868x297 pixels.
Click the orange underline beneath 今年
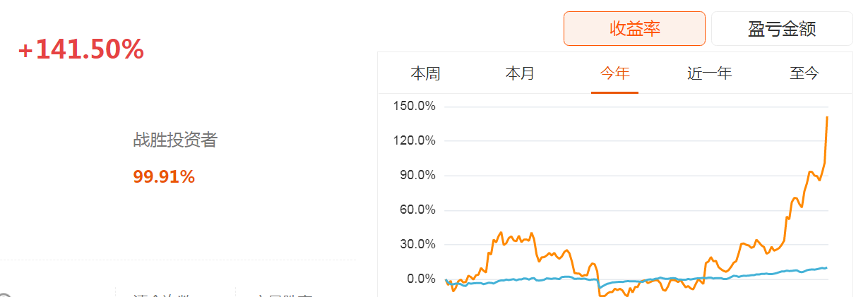pos(614,92)
